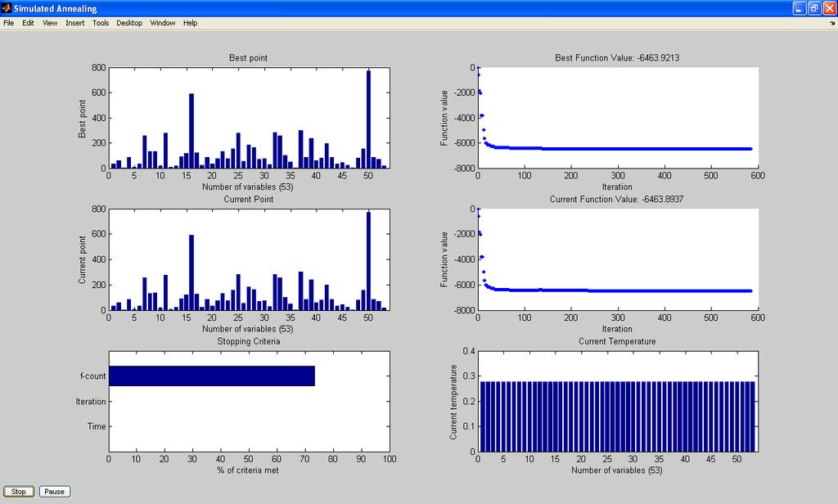This screenshot has width=838, height=504.
Task: Stop the simulated annealing run
Action: pos(19,492)
